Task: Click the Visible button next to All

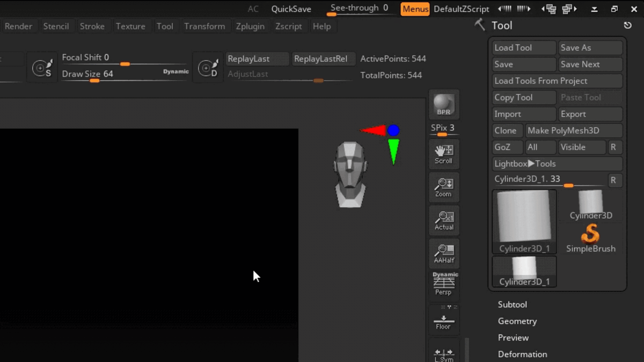Action: pyautogui.click(x=582, y=147)
